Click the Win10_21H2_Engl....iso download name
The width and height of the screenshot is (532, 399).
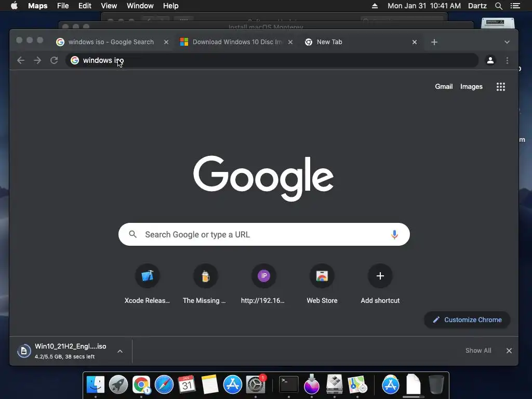[x=71, y=347]
